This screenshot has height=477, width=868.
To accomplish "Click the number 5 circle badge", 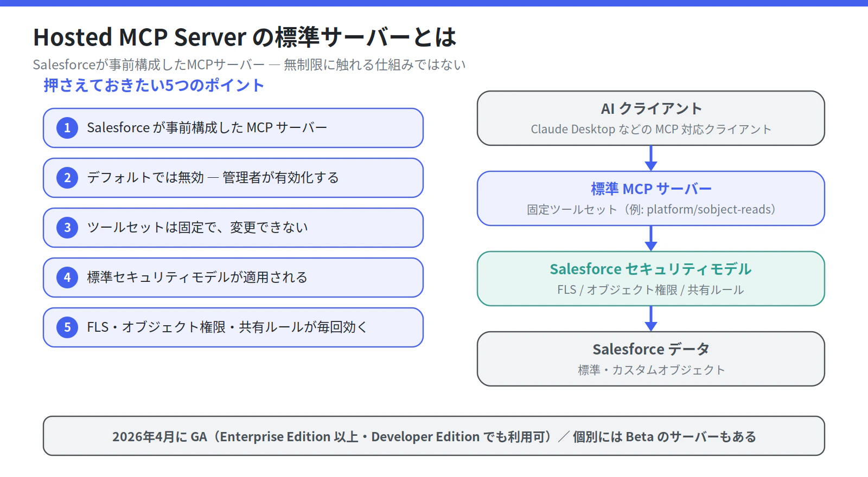I will [x=67, y=327].
